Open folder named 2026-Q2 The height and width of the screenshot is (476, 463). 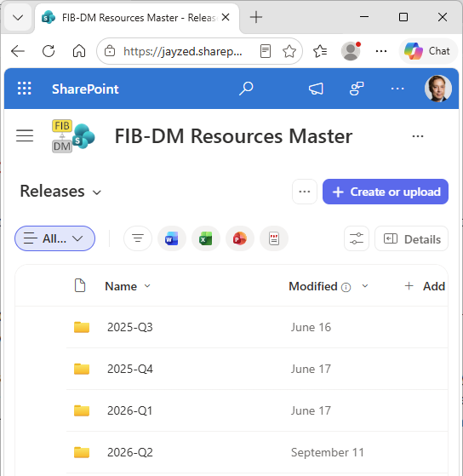(130, 452)
